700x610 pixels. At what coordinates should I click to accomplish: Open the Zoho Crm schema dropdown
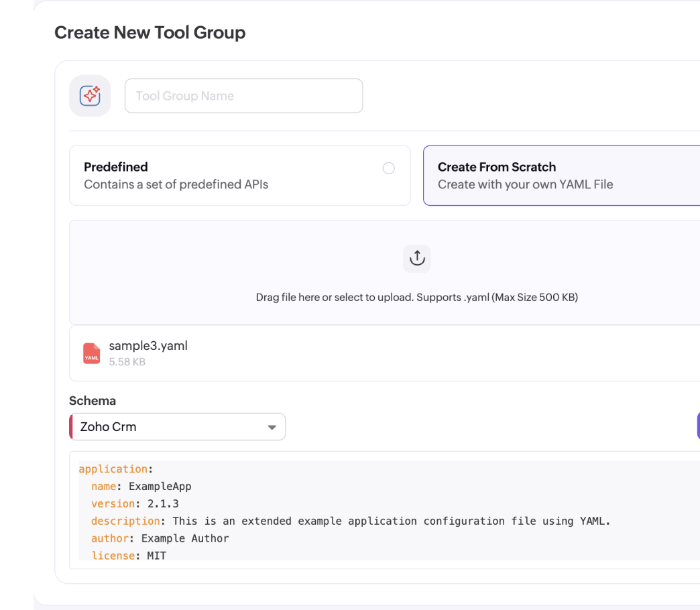(x=177, y=426)
